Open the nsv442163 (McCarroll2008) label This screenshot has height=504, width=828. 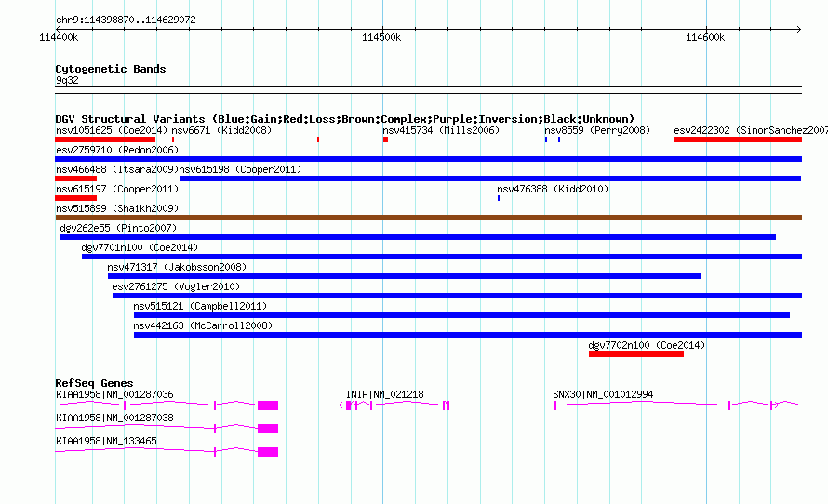coord(203,325)
